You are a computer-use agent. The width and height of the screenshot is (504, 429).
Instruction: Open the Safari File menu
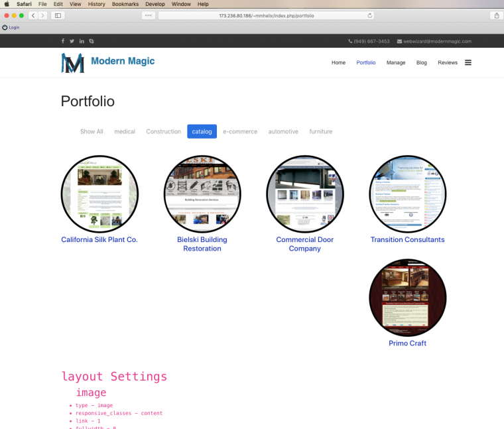coord(42,4)
